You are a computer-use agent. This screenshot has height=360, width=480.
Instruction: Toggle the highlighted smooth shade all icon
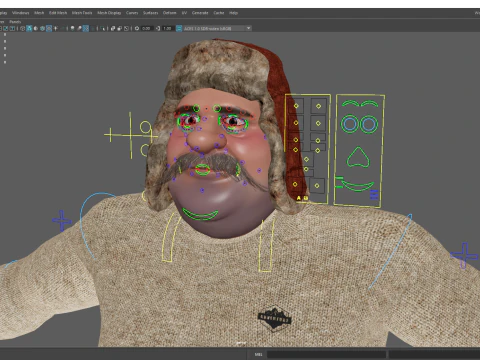[x=29, y=29]
